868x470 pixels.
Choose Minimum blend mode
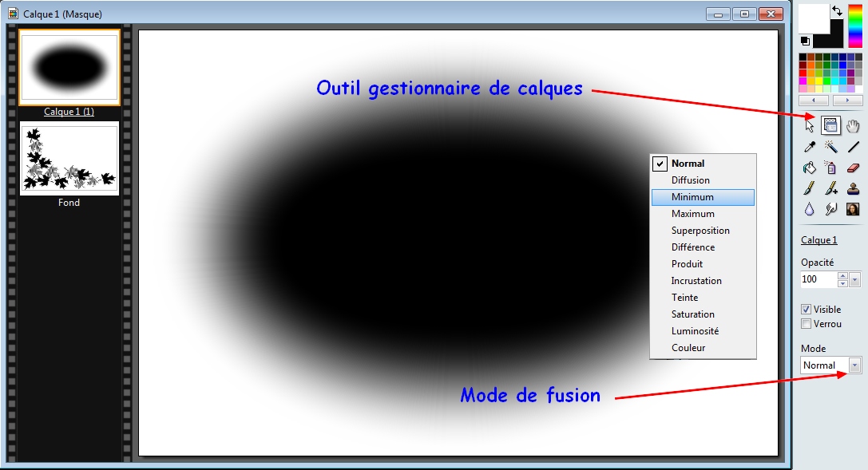[703, 197]
